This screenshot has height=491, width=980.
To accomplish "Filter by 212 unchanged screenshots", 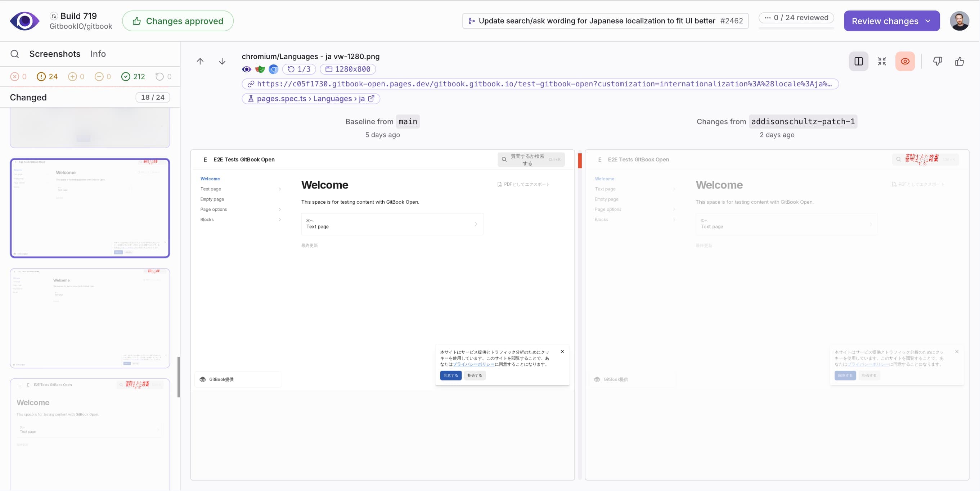I will pos(133,76).
